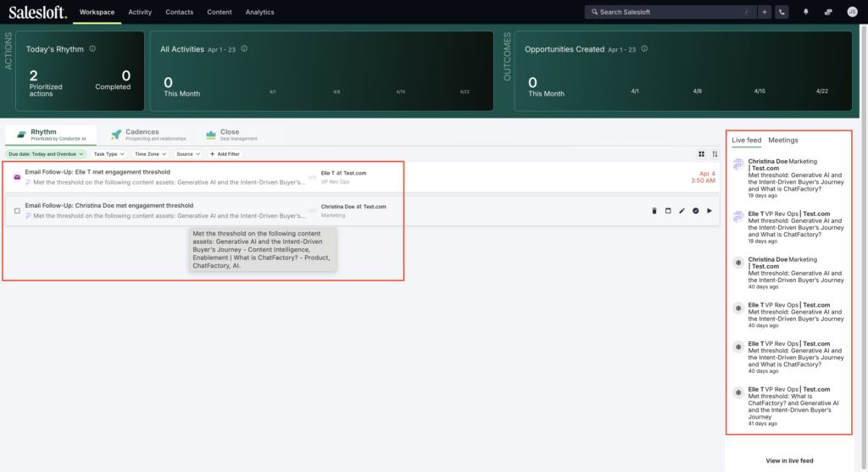
Task: Click the info icon next to Today's Rhythm
Action: pos(92,48)
